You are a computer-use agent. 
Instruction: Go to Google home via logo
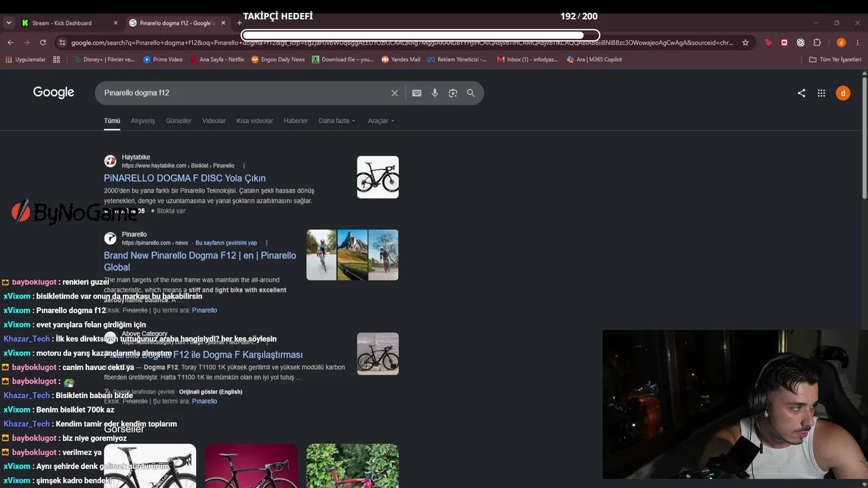(54, 93)
